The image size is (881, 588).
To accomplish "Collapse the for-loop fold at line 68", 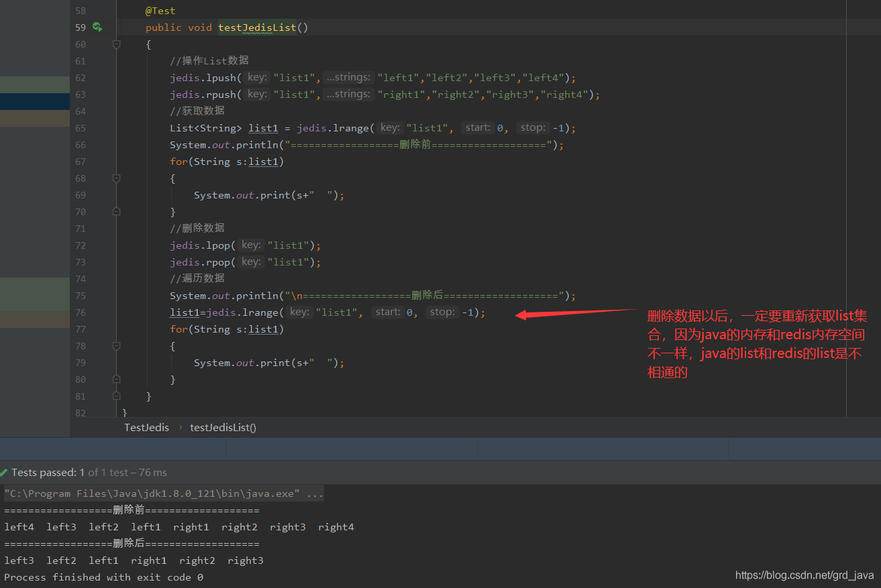I will click(x=117, y=178).
